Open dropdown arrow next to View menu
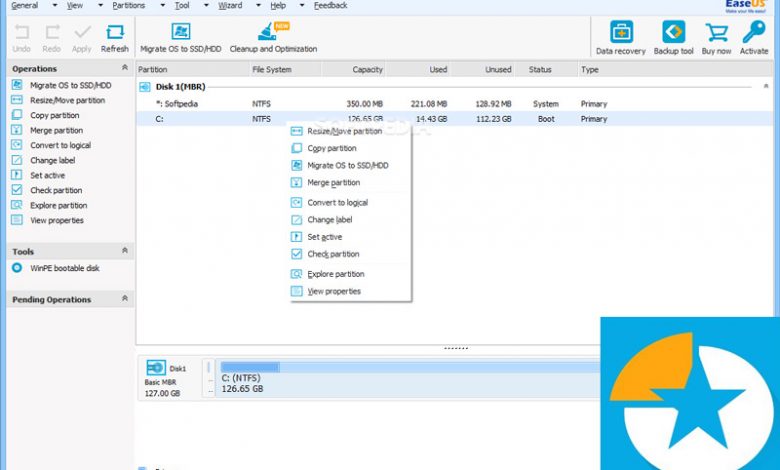 click(100, 5)
